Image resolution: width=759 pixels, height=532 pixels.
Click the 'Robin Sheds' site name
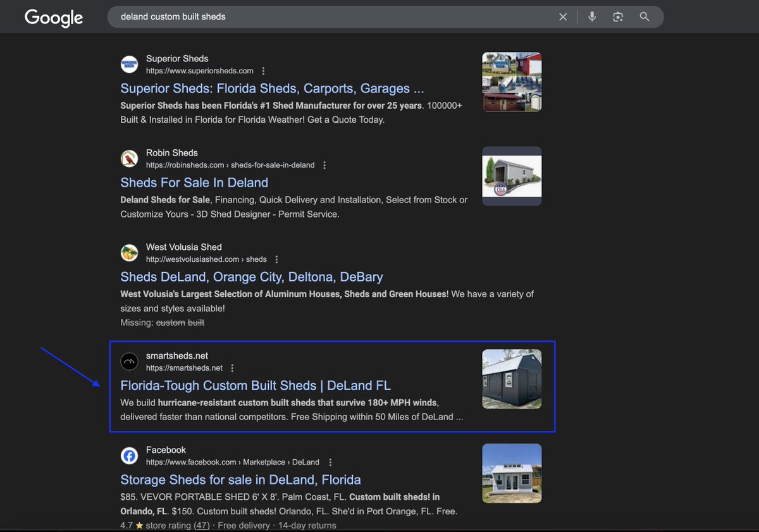[x=172, y=152]
